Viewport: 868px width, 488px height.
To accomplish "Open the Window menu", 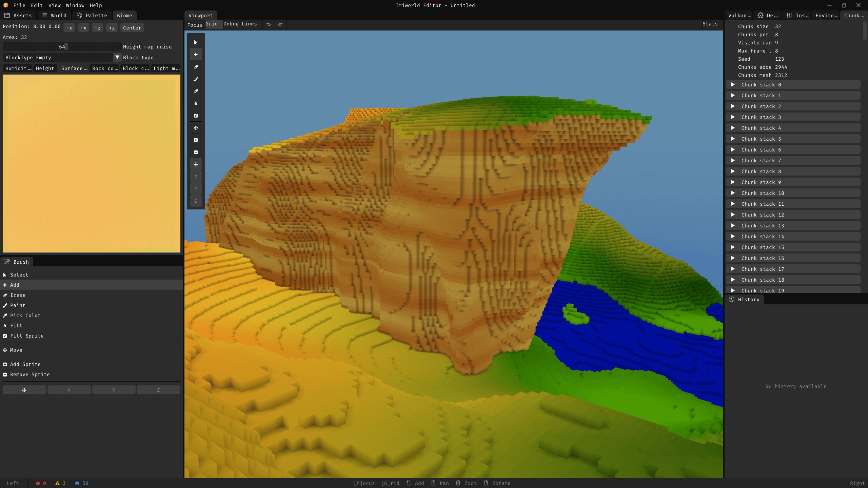I will (75, 5).
